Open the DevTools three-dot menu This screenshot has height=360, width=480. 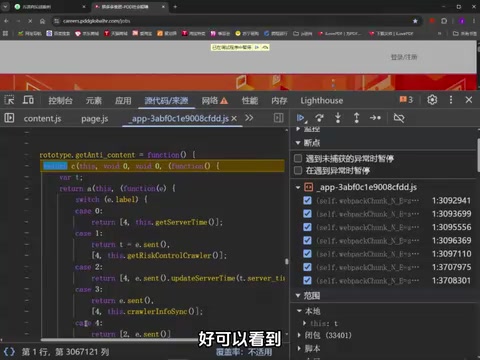pyautogui.click(x=451, y=100)
